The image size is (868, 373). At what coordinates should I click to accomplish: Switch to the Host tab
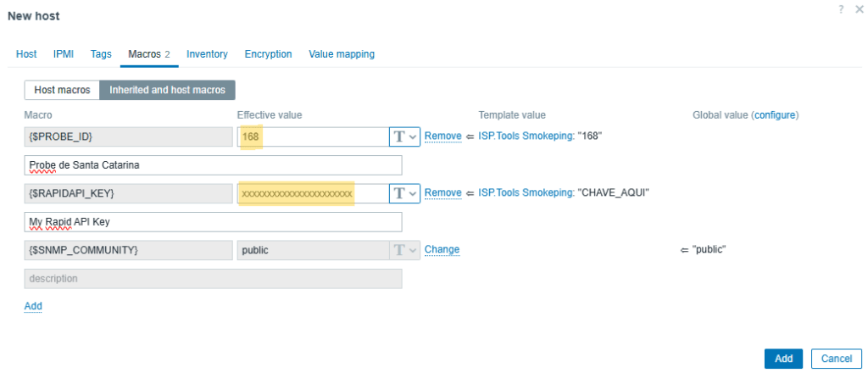click(26, 54)
